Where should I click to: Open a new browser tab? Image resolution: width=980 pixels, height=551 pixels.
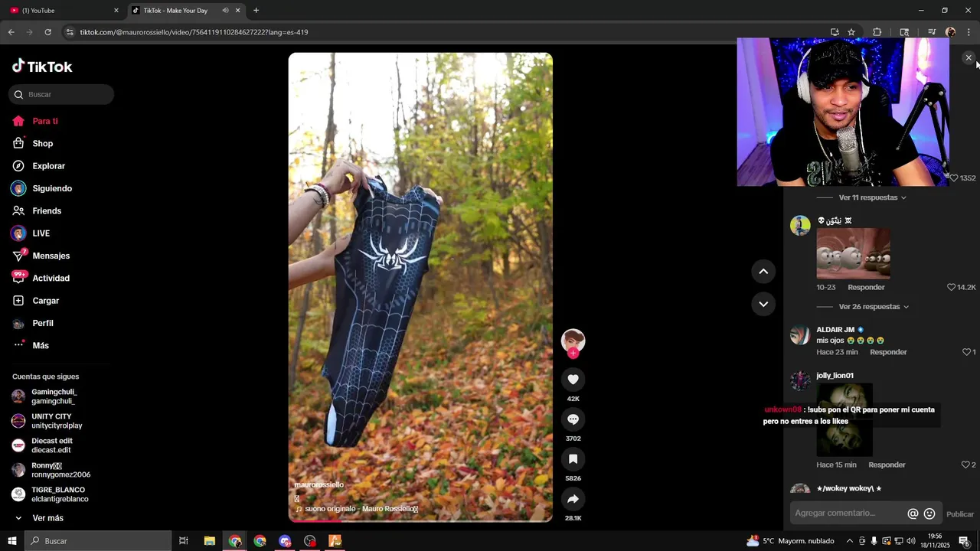coord(256,11)
